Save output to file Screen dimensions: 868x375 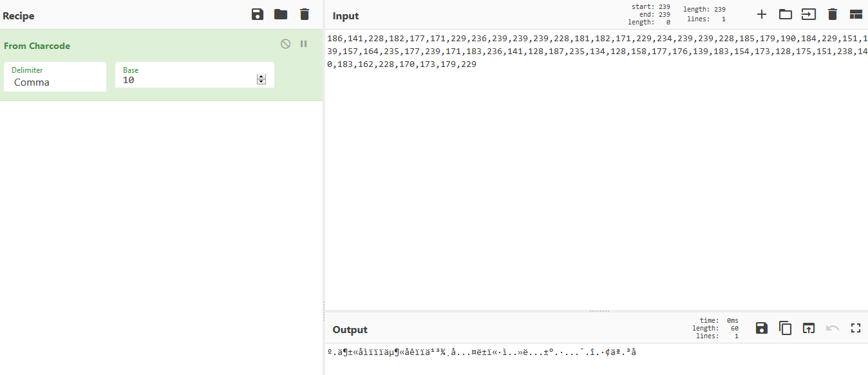click(762, 328)
